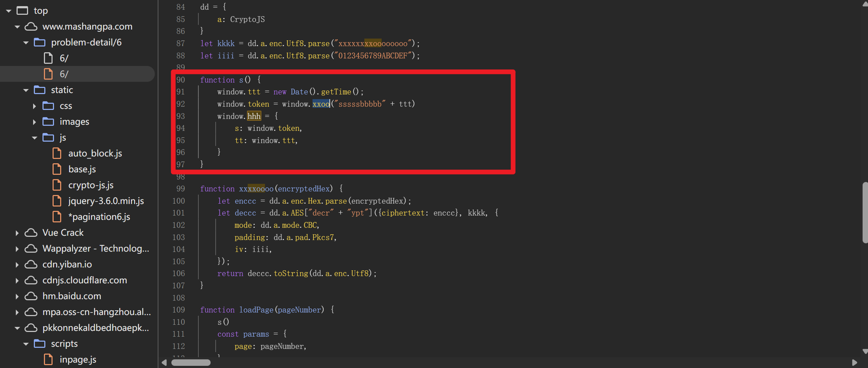Click the crypto-js.js file icon
This screenshot has height=368, width=868.
57,185
